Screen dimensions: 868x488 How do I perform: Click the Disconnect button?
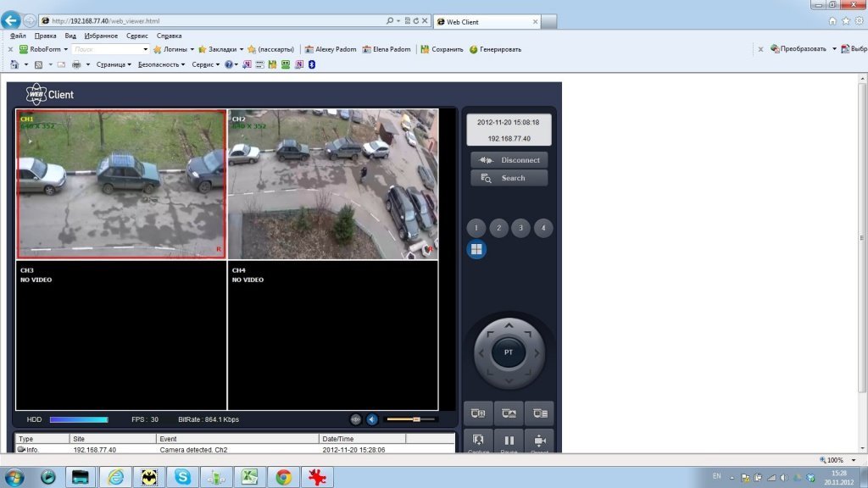coord(509,159)
